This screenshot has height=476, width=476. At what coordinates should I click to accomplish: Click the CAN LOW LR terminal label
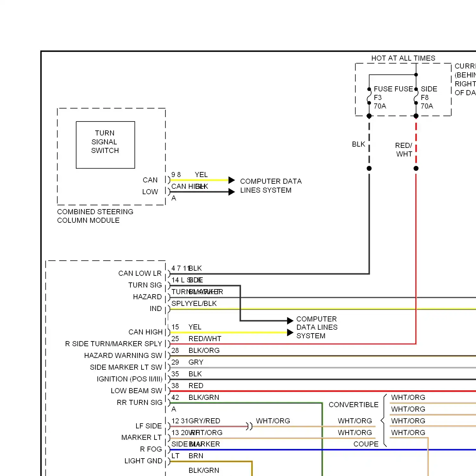(x=140, y=273)
